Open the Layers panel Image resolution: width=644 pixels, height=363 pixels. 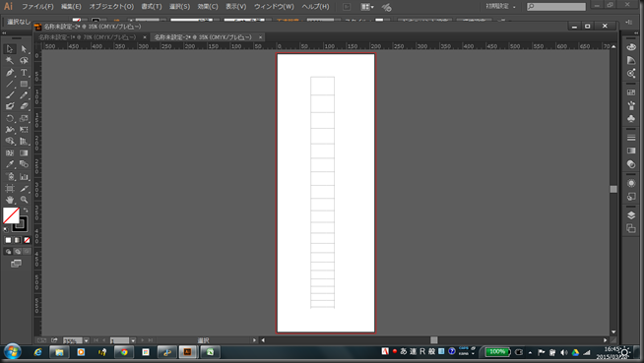[631, 215]
